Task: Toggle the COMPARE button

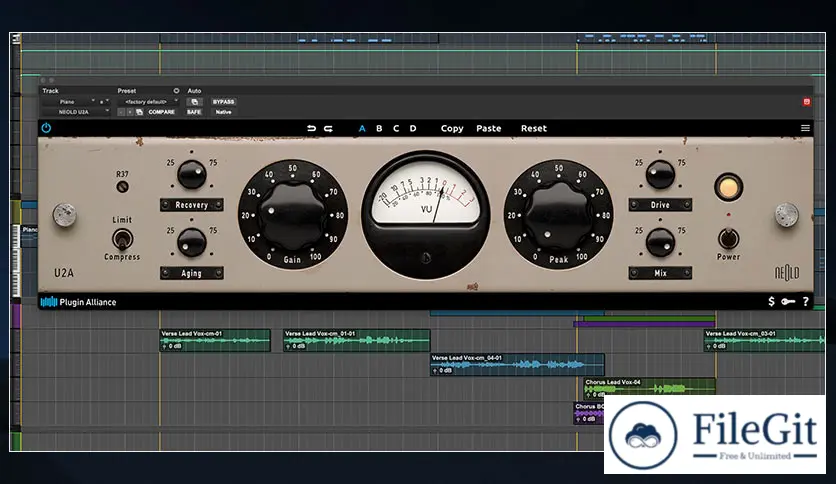Action: (x=162, y=112)
